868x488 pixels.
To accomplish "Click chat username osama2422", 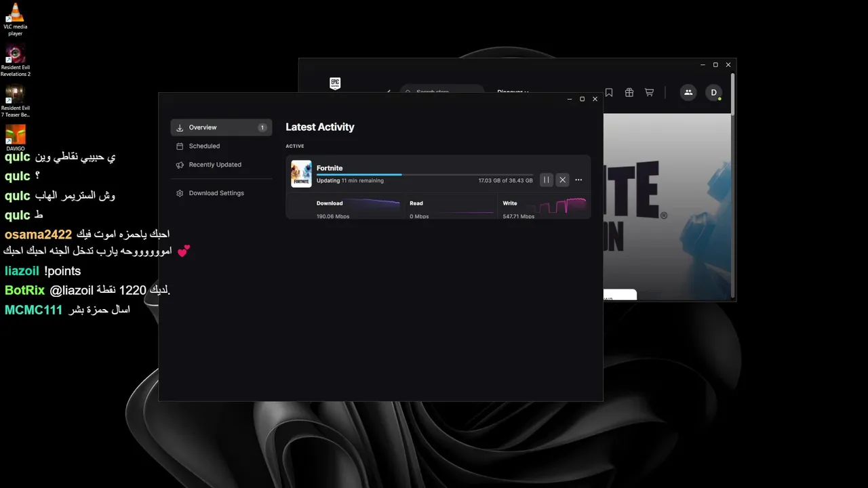I will [38, 235].
